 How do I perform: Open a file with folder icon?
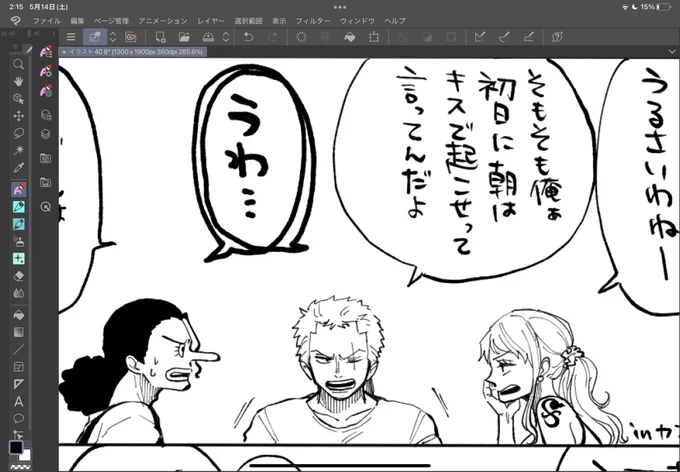(184, 37)
